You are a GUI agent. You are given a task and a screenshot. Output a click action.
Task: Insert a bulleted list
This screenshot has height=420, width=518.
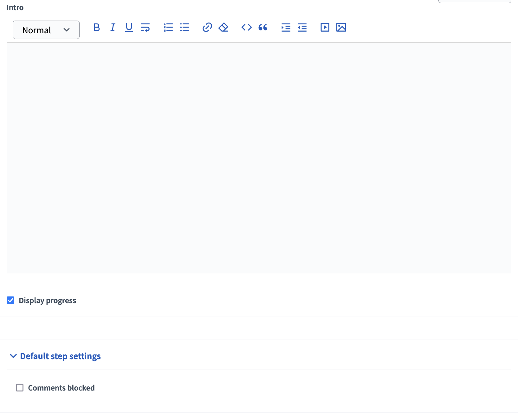tap(185, 28)
